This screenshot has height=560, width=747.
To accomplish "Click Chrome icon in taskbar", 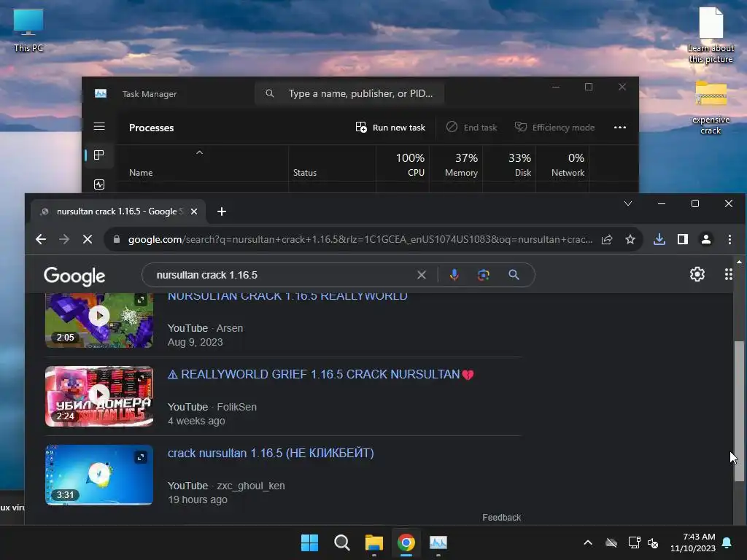I will click(x=406, y=542).
